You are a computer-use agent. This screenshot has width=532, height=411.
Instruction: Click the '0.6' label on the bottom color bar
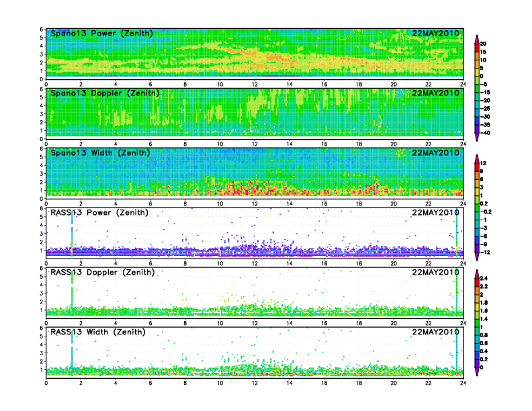(x=484, y=344)
